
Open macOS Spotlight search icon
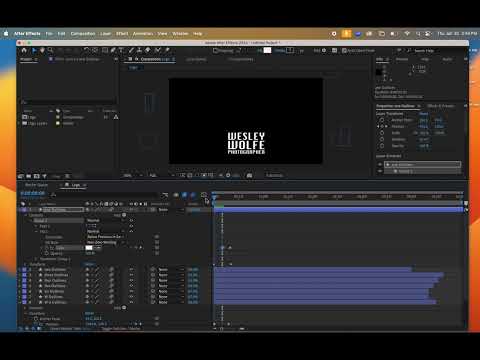click(x=418, y=34)
